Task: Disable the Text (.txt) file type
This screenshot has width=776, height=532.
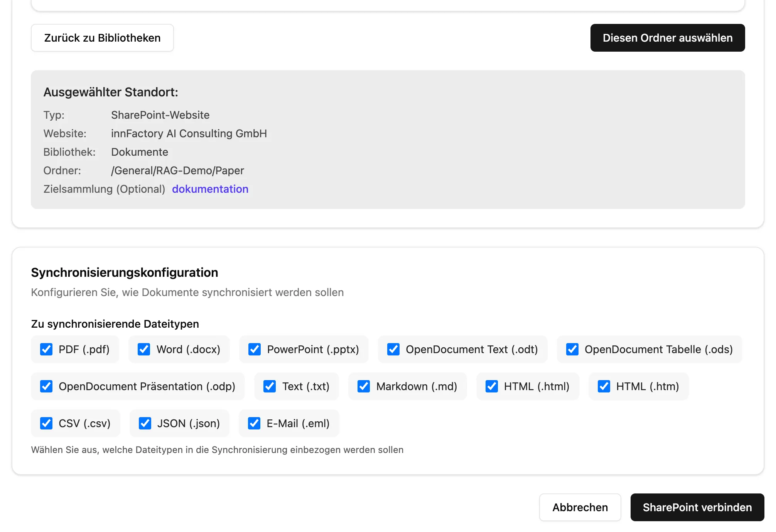Action: click(270, 386)
